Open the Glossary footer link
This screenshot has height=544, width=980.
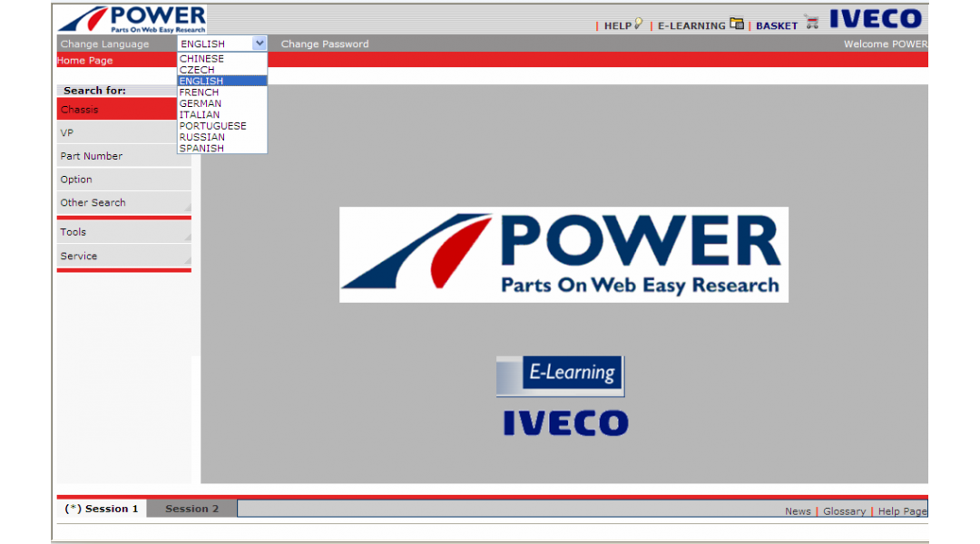click(x=845, y=510)
